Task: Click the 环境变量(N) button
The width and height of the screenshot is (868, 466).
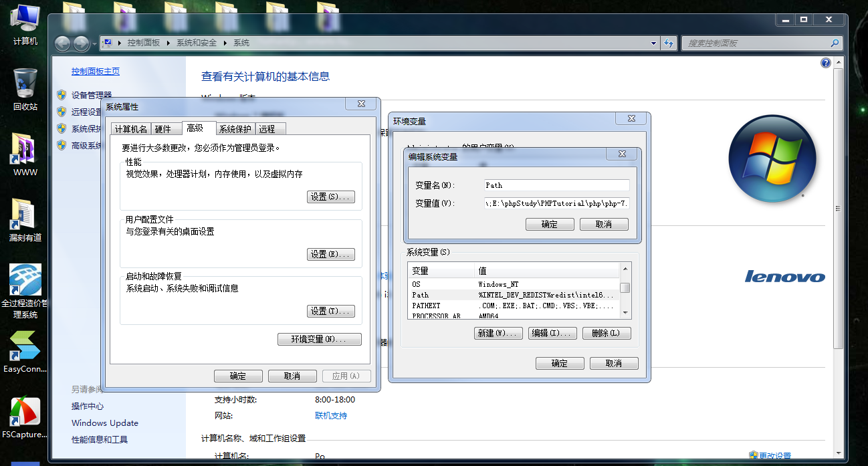Action: click(x=319, y=339)
